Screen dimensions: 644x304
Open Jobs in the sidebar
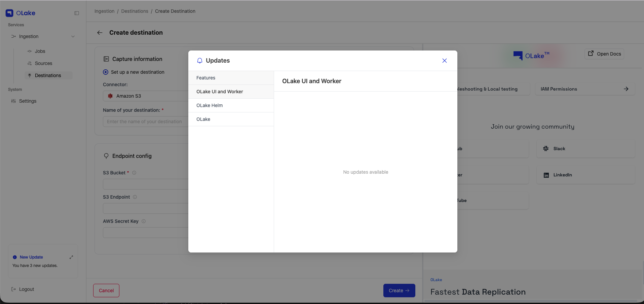click(40, 51)
